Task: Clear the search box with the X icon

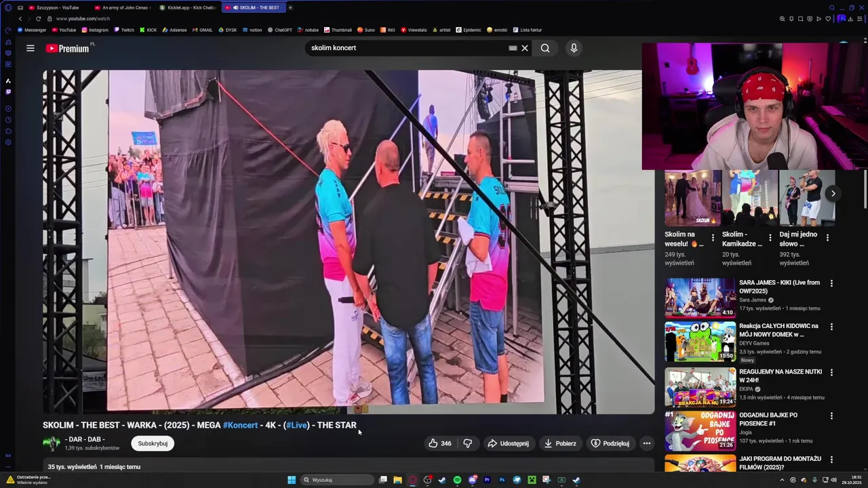Action: pos(525,48)
